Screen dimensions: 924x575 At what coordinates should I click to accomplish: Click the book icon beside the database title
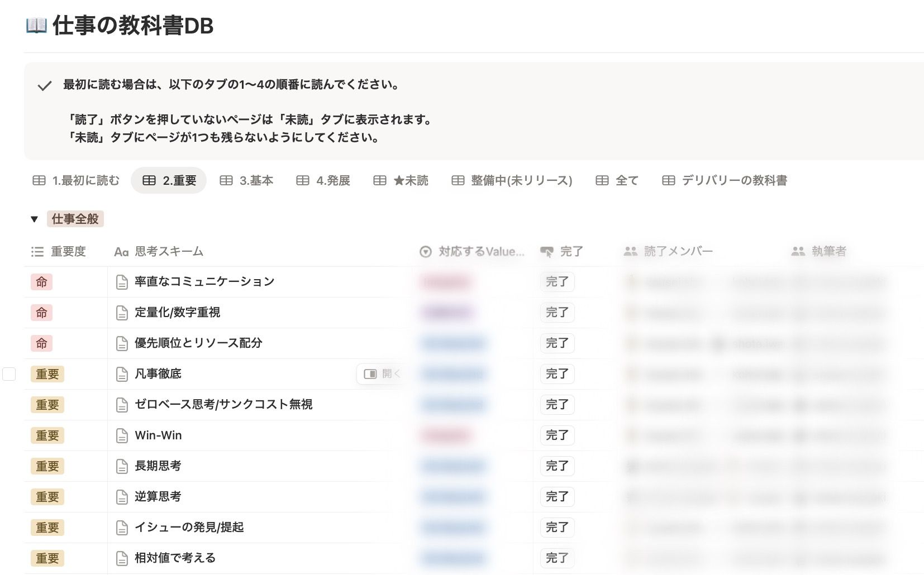click(36, 26)
